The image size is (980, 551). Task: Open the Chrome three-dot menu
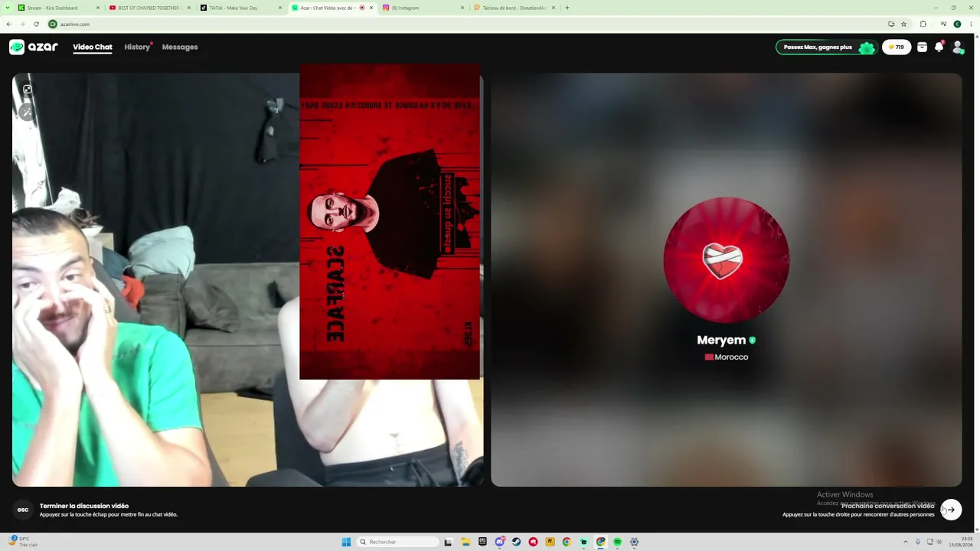click(971, 24)
